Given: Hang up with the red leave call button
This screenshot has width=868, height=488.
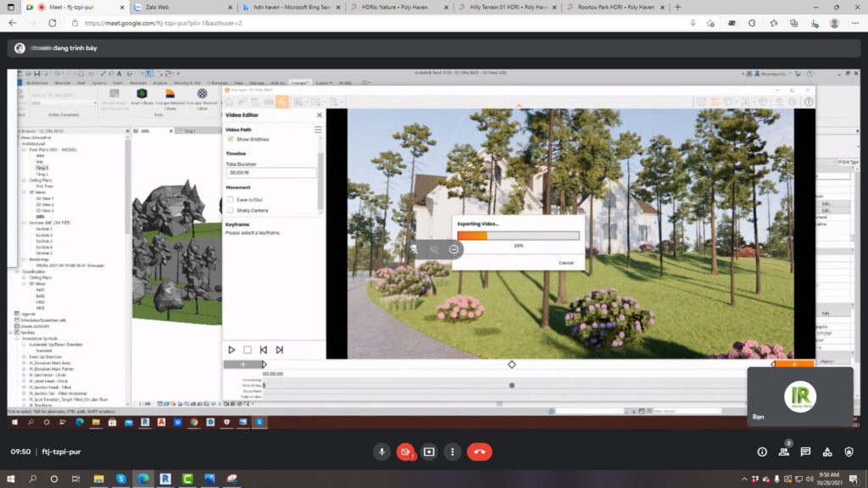Looking at the screenshot, I should pyautogui.click(x=479, y=452).
